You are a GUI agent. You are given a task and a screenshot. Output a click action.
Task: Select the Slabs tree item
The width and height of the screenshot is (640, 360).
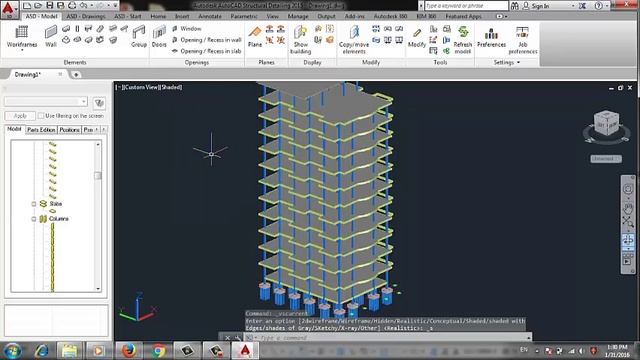(56, 204)
